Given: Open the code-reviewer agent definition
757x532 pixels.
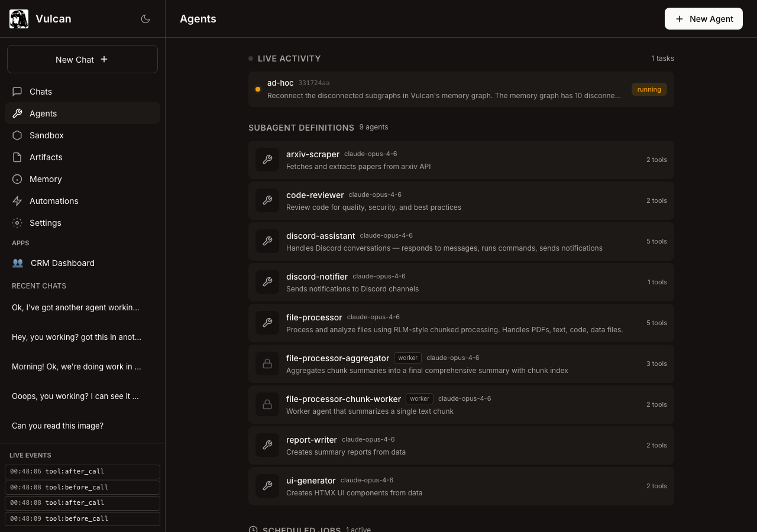Looking at the screenshot, I should tap(461, 200).
